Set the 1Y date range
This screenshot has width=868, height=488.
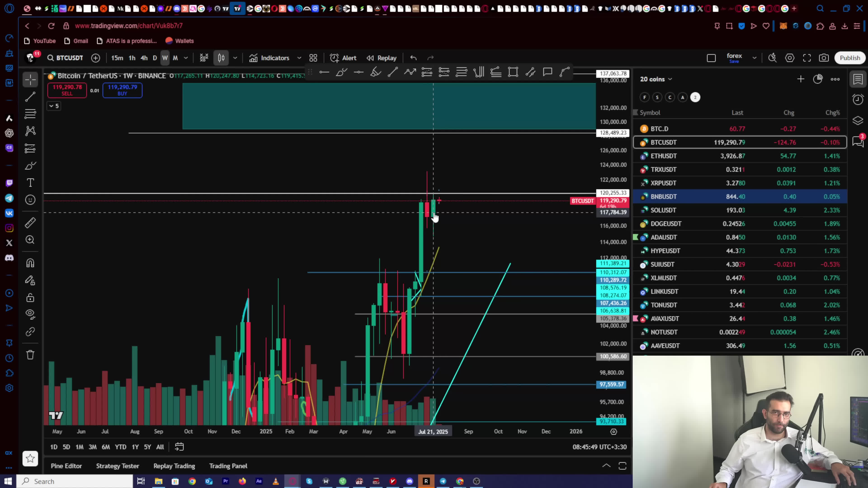(x=135, y=447)
